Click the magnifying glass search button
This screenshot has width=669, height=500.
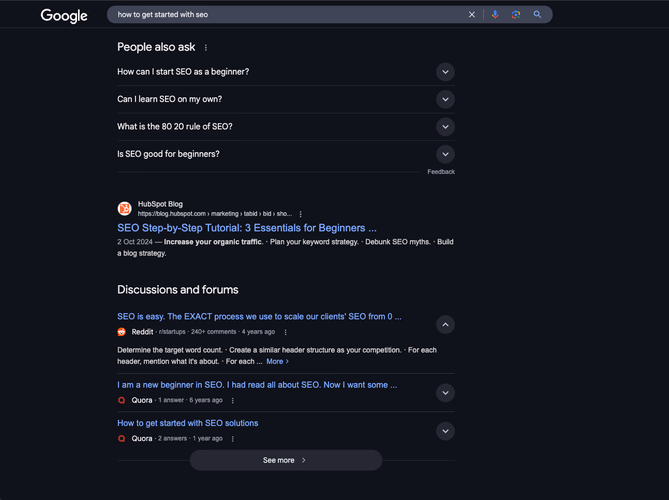click(537, 15)
